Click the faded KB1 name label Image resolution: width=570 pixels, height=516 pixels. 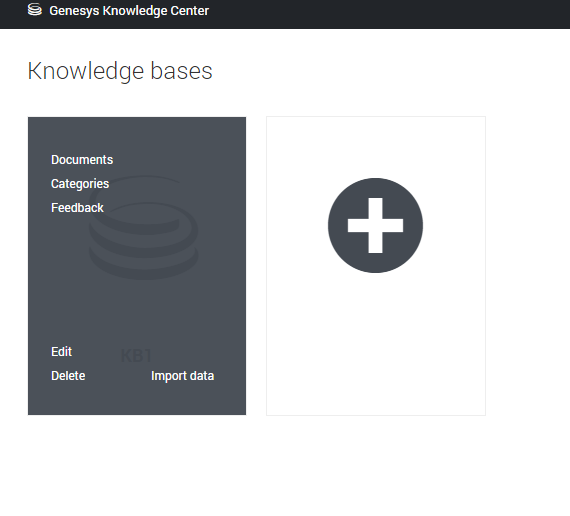coord(136,355)
